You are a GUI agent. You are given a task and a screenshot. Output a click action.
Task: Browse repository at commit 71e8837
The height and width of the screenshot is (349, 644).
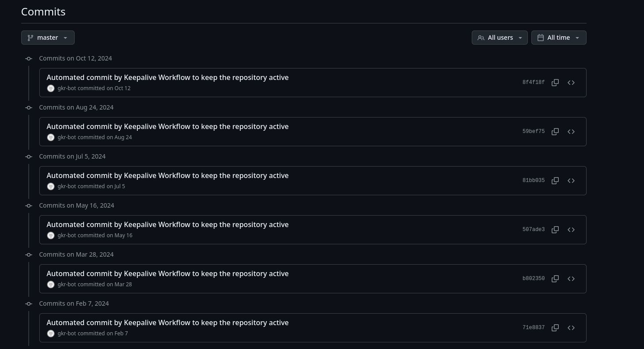coord(571,328)
